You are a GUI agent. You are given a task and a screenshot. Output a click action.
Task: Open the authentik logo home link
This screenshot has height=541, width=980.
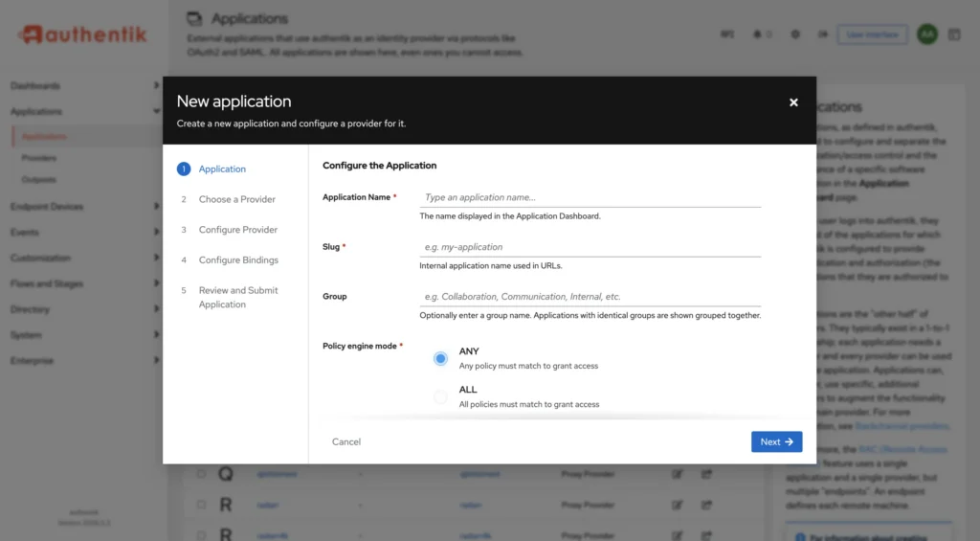pos(82,34)
